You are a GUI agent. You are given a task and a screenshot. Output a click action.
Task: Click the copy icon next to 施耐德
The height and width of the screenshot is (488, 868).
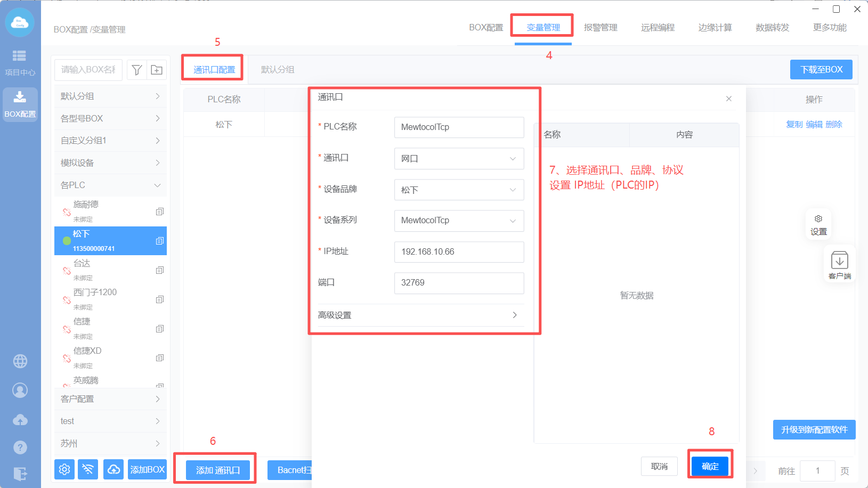click(x=159, y=212)
